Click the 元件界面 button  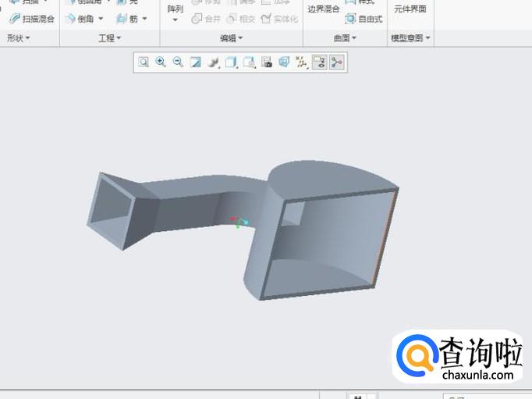[410, 9]
